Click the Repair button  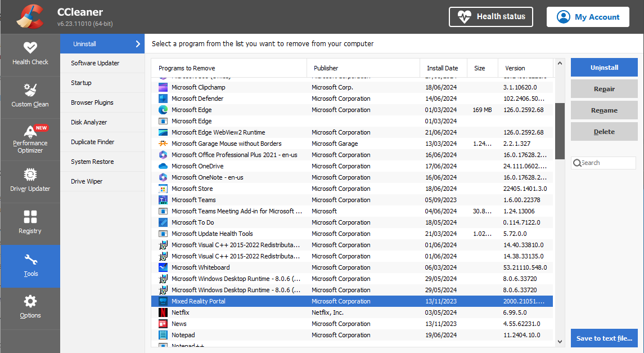click(604, 89)
